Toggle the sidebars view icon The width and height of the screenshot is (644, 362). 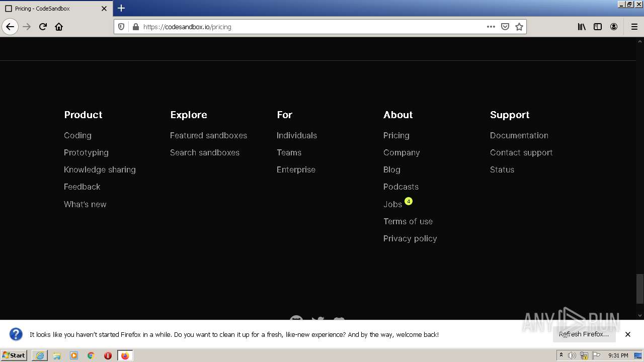tap(598, 27)
